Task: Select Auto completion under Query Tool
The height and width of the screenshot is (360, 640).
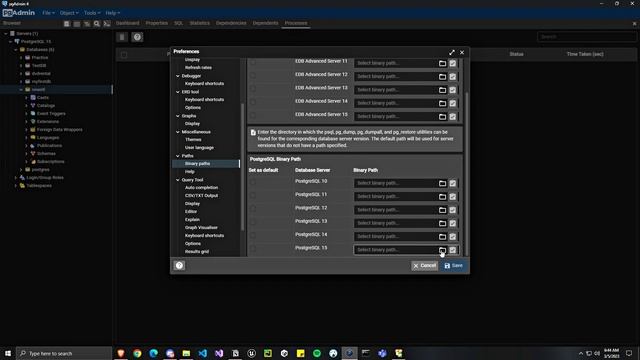Action: pos(201,188)
